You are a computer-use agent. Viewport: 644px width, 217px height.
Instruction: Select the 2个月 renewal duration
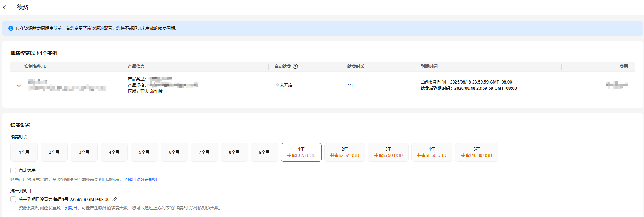[54, 152]
